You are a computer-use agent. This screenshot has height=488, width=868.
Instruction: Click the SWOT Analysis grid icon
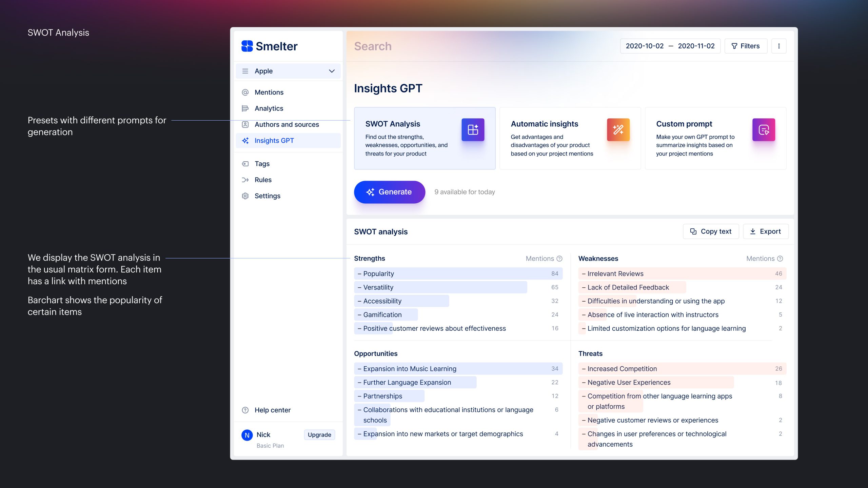pyautogui.click(x=473, y=129)
